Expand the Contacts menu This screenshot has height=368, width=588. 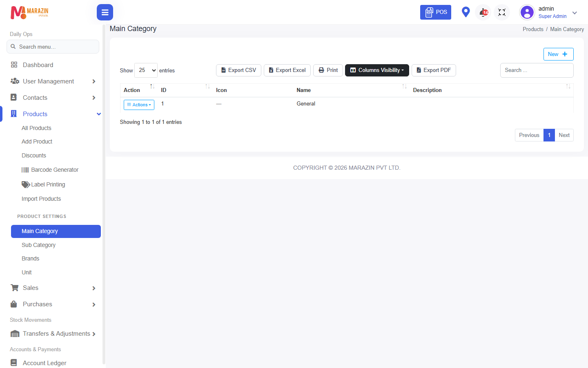pos(53,98)
